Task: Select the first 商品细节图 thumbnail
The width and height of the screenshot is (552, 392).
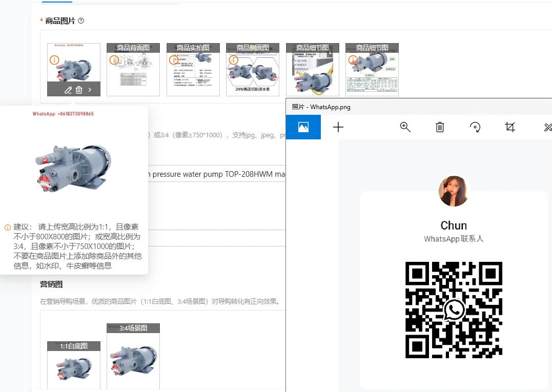Action: [x=313, y=70]
